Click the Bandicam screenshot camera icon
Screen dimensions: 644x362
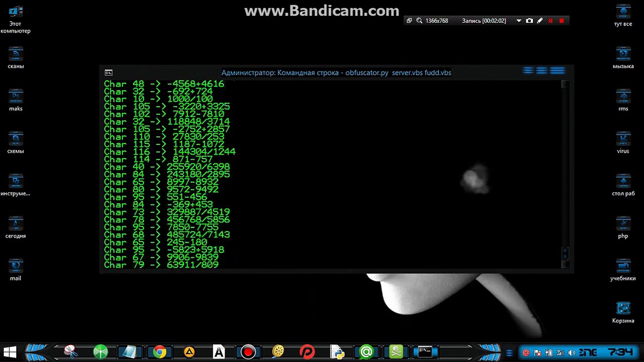529,21
